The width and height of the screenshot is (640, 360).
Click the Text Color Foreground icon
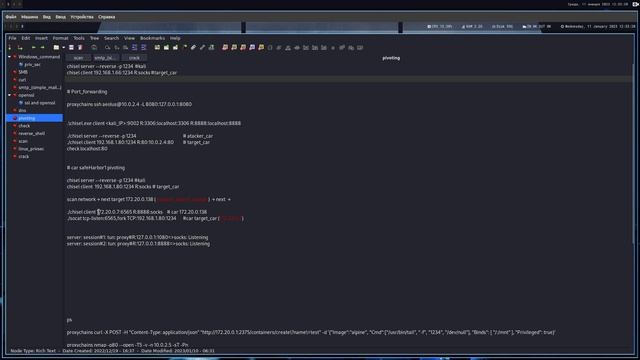pos(252,47)
